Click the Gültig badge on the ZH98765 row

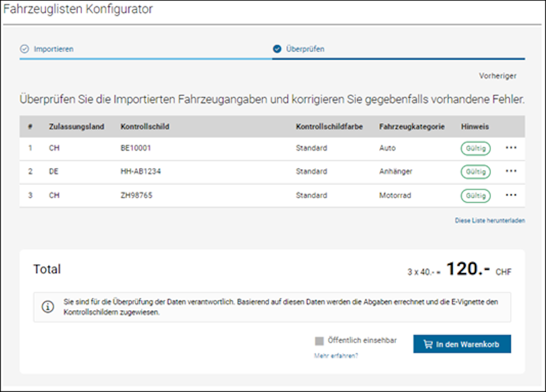coord(475,195)
